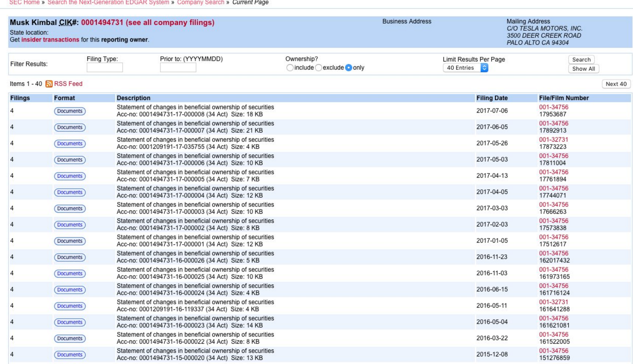This screenshot has width=633, height=364.
Task: Open Documents for the 2016-05-11 filing
Action: 70,306
